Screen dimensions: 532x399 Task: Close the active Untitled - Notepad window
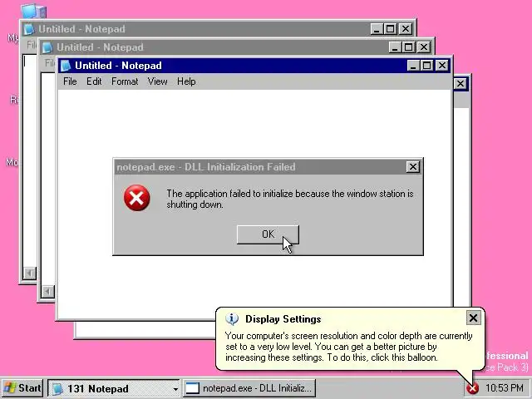pos(441,66)
